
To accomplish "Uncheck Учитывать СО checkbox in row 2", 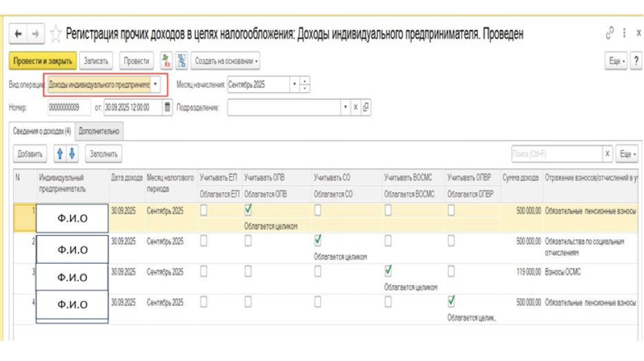I will (x=318, y=240).
